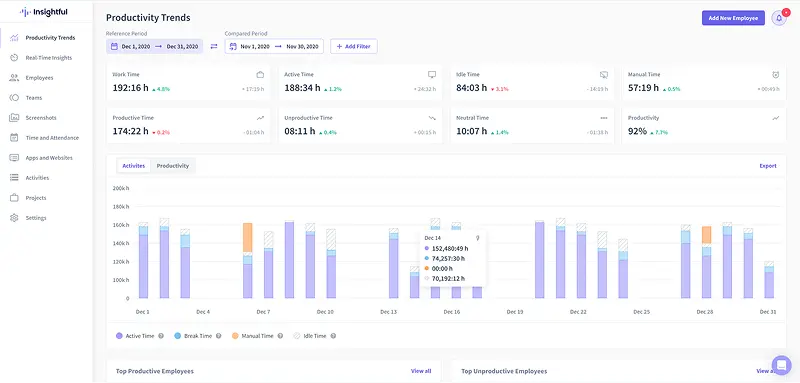Image resolution: width=800 pixels, height=383 pixels.
Task: Click the Export link
Action: pyautogui.click(x=768, y=166)
